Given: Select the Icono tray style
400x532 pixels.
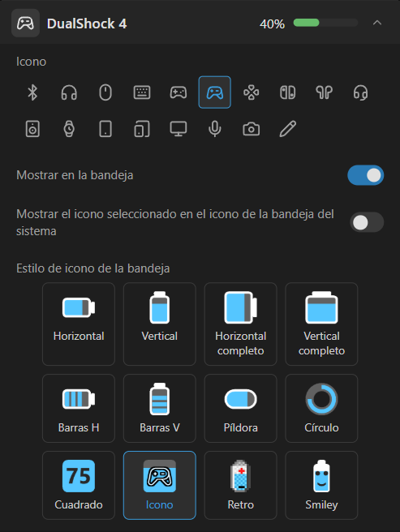Looking at the screenshot, I should coord(160,485).
